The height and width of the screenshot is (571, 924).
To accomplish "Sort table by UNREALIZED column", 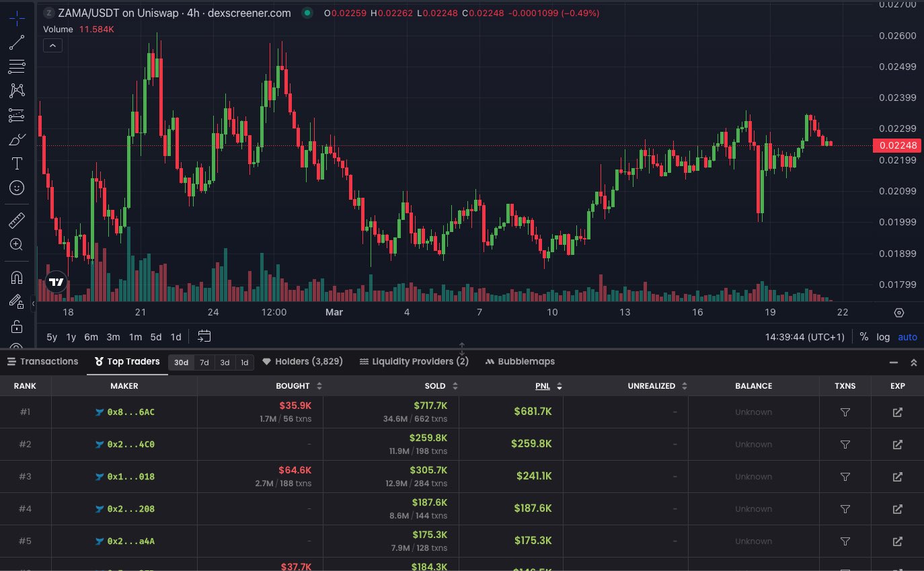I will [x=657, y=386].
